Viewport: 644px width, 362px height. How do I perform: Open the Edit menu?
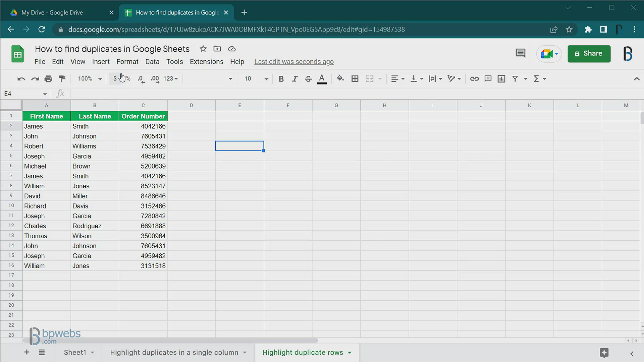pos(58,62)
